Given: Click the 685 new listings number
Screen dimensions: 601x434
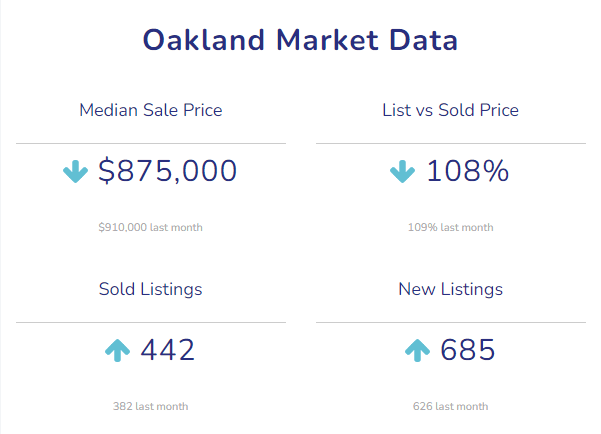Looking at the screenshot, I should 467,350.
